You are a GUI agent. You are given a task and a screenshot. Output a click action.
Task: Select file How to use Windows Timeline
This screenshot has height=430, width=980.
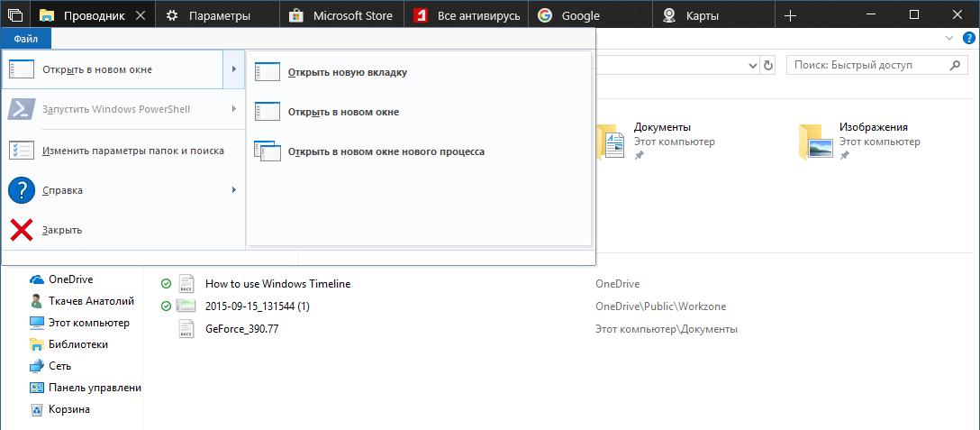[278, 284]
